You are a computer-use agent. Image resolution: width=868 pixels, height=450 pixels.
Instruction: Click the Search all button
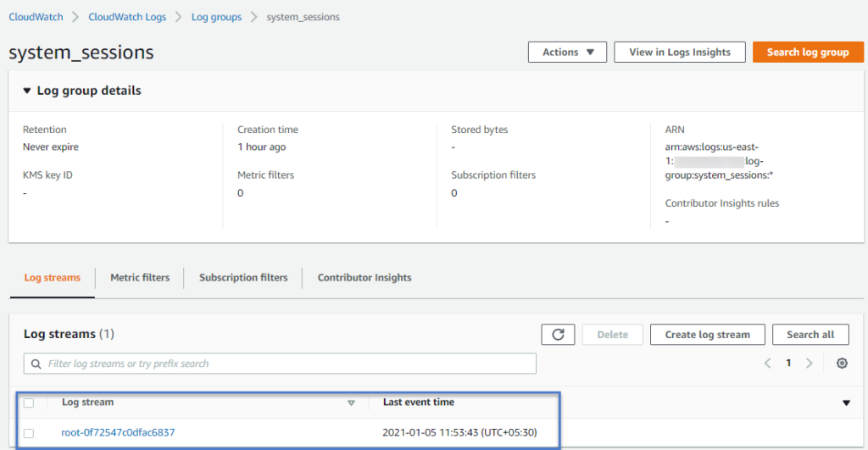pos(810,334)
